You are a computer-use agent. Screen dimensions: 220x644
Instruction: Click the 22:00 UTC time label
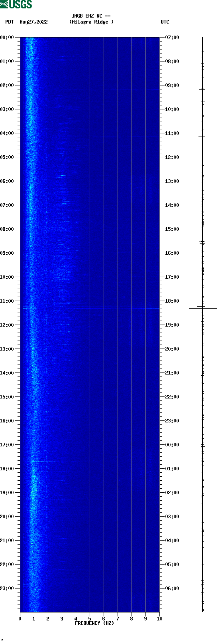172,397
